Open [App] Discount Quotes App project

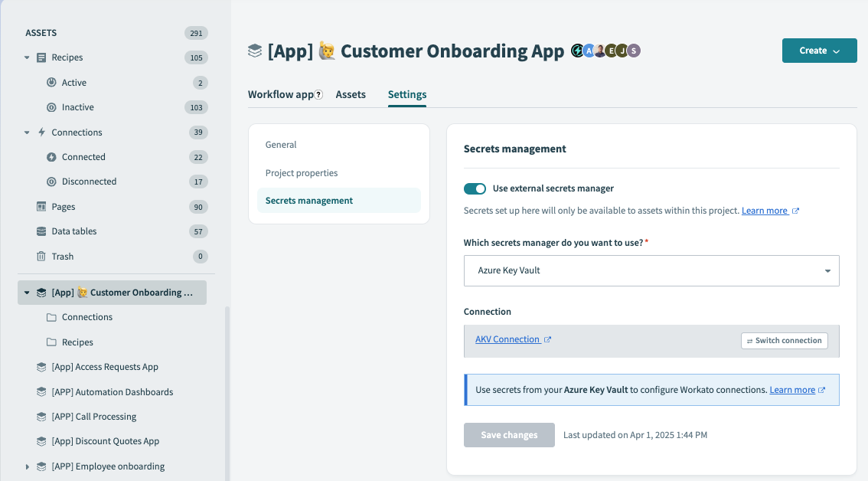[105, 441]
